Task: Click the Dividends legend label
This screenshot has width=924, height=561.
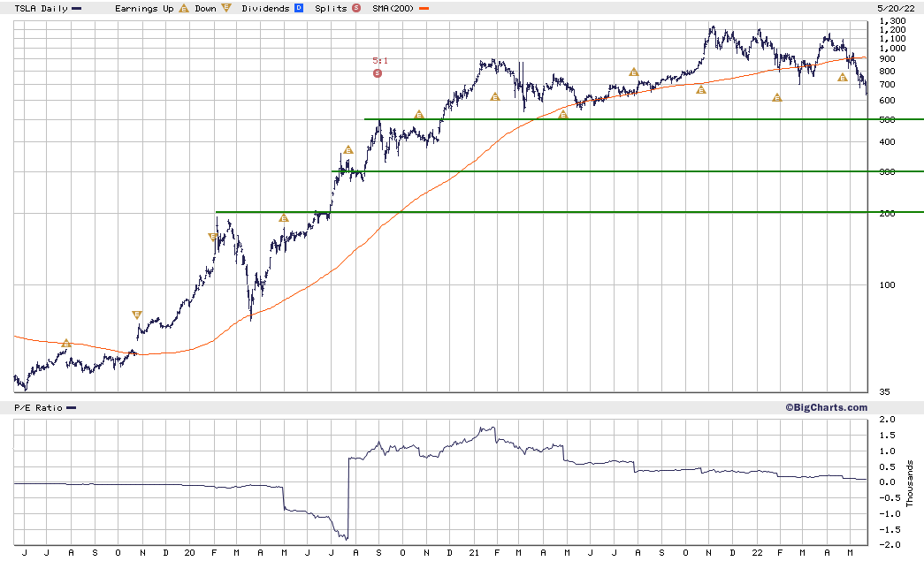Action: (265, 8)
